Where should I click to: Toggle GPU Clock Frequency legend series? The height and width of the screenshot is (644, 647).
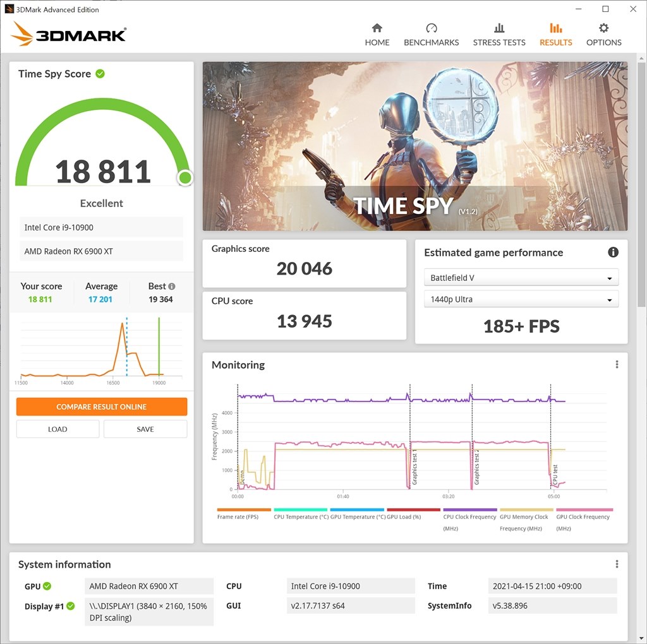tap(584, 520)
